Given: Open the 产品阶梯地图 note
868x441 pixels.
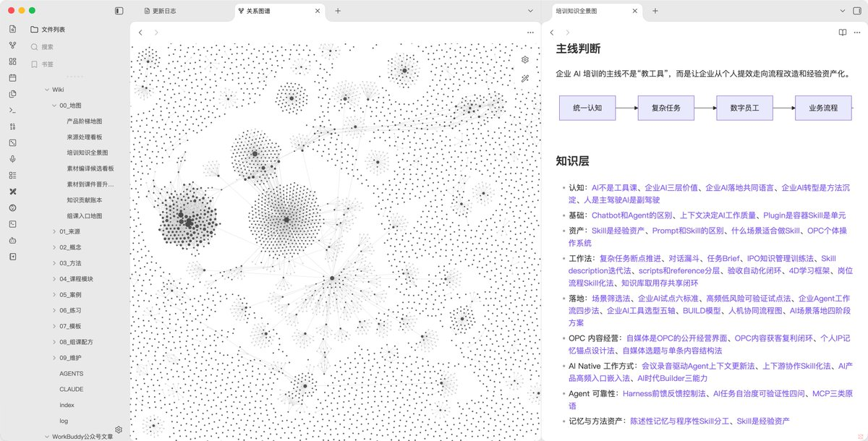Looking at the screenshot, I should 84,121.
